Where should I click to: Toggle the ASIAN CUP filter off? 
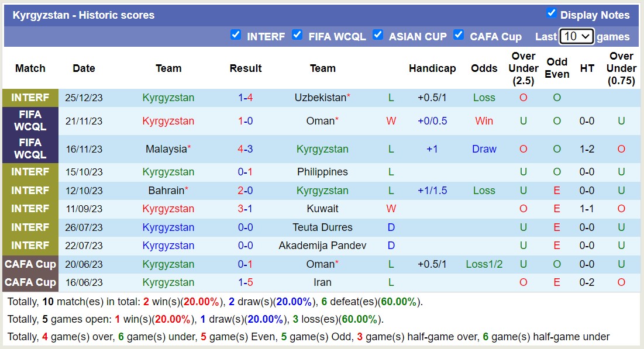tap(378, 35)
